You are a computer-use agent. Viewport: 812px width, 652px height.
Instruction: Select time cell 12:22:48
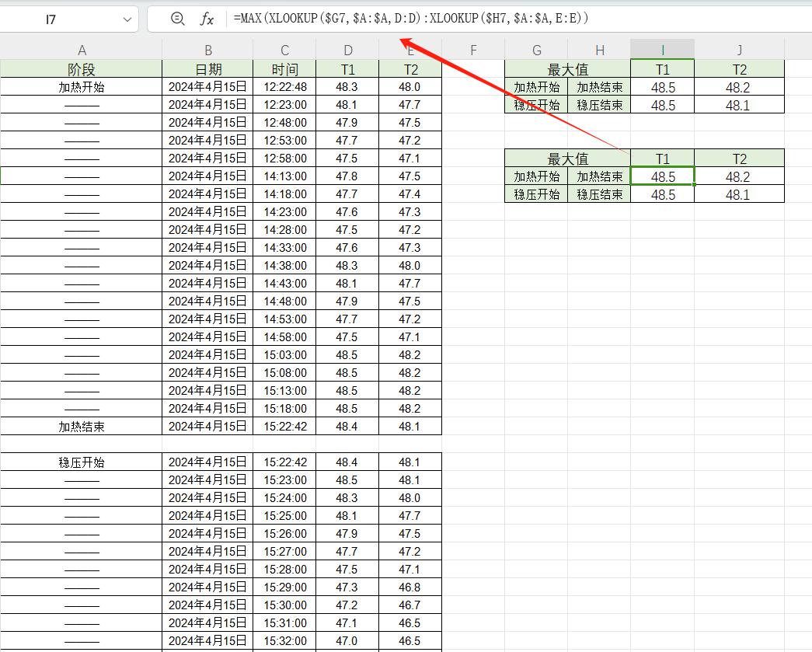click(x=285, y=87)
